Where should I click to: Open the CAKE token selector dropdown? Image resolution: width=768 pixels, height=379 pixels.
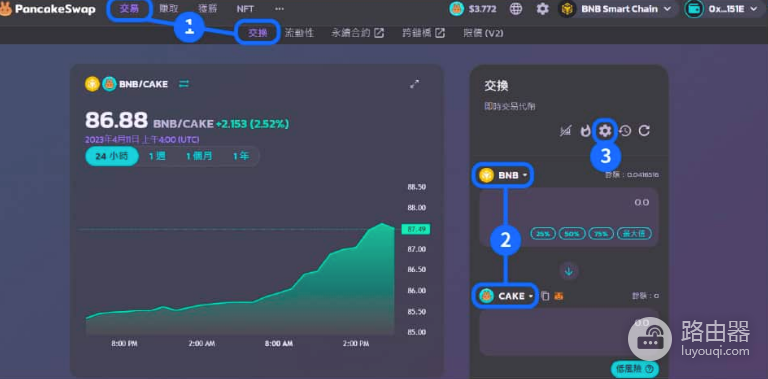click(506, 296)
